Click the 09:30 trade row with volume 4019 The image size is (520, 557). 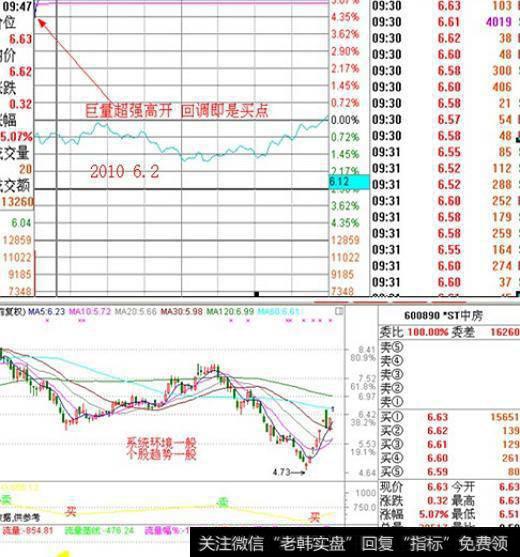[x=445, y=22]
